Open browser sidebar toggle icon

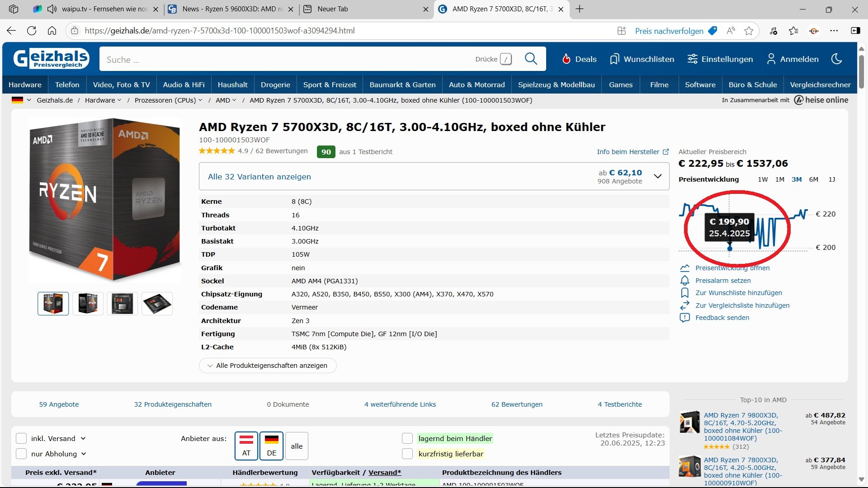tap(855, 31)
